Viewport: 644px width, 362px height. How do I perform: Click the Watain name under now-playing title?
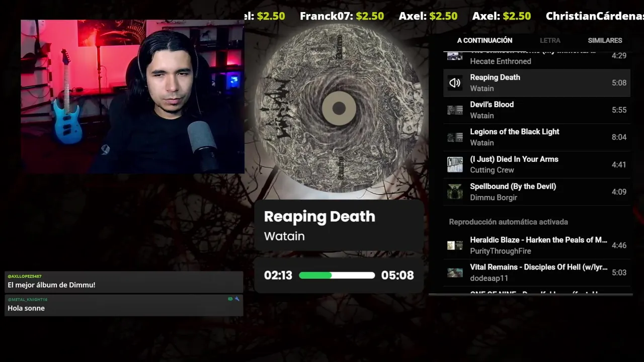point(284,236)
